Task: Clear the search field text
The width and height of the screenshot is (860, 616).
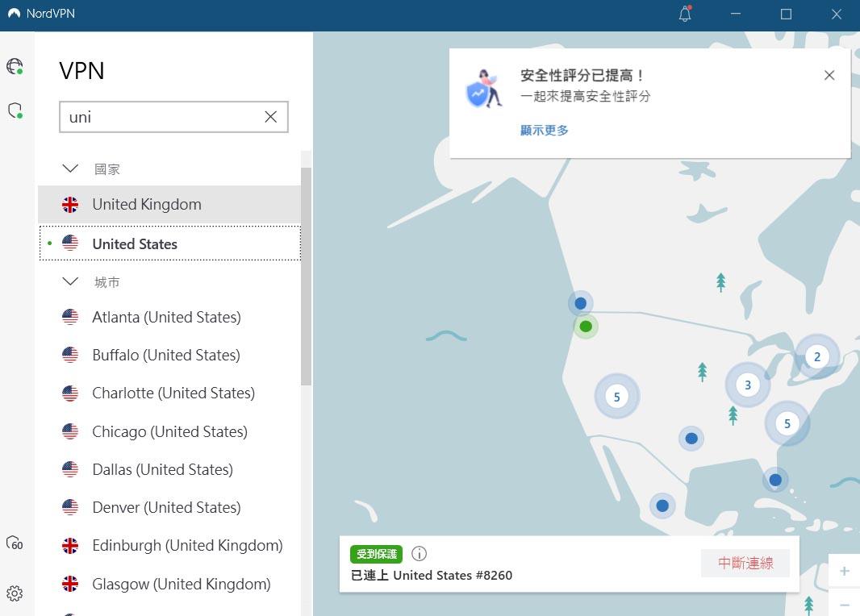Action: [270, 117]
